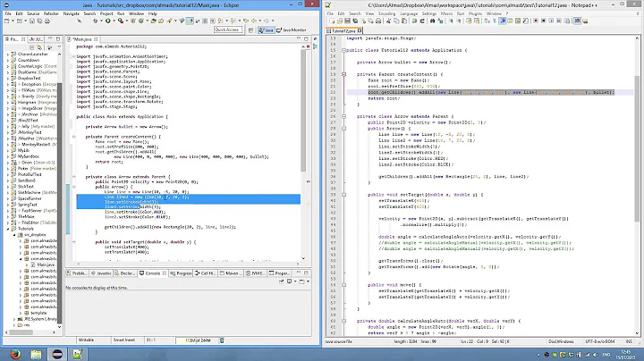
Task: Open Eclipse Refactor menu
Action: tap(51, 13)
